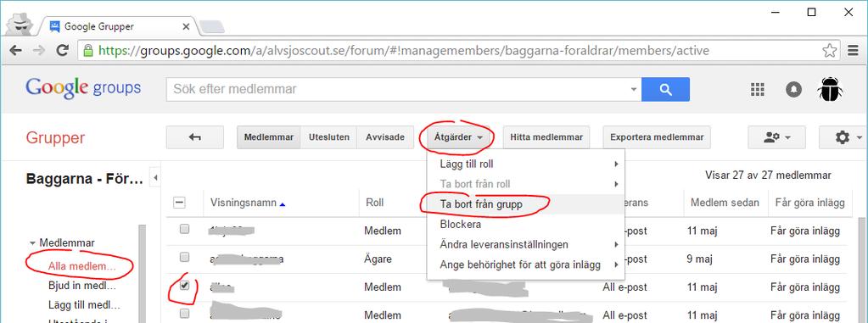This screenshot has height=323, width=868.
Task: Click Visar 27 av 27 medlemmar text
Action: (x=768, y=175)
